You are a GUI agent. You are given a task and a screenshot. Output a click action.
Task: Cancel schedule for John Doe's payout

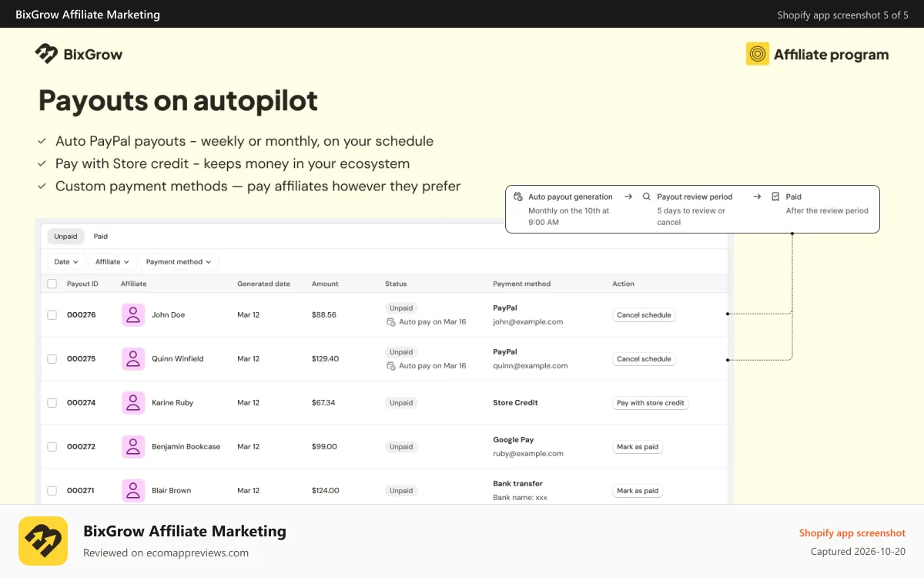[644, 314]
